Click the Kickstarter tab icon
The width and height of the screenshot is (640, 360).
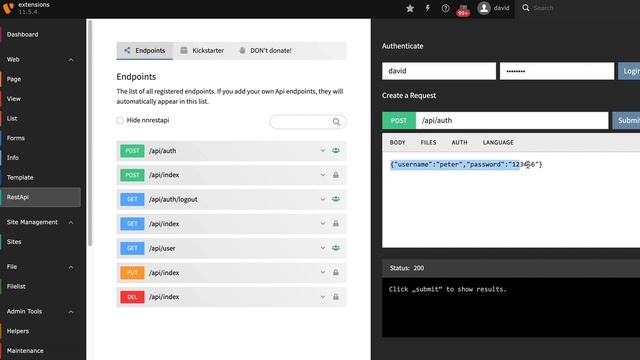(184, 50)
